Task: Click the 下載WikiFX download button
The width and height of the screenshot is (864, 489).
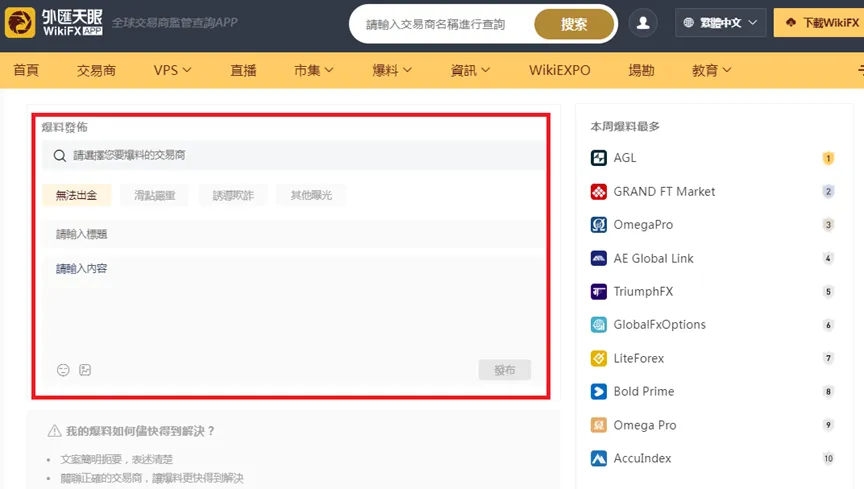Action: tap(819, 23)
